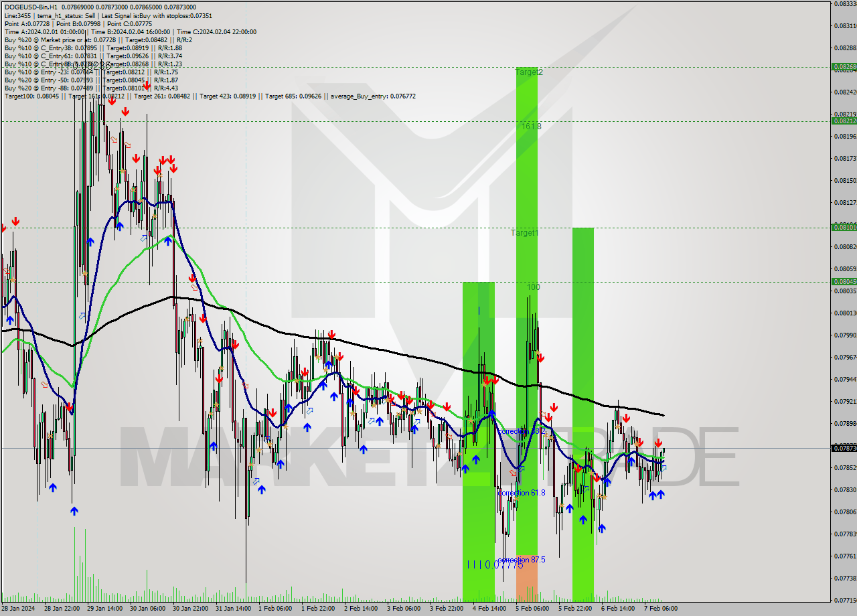This screenshot has height=616, width=857.
Task: Click the green 0.08045 price tag
Action: pyautogui.click(x=843, y=282)
